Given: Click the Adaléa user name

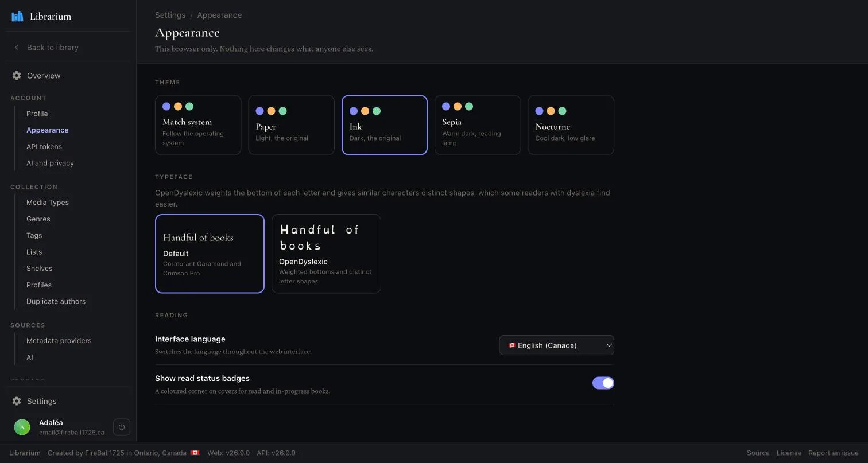Looking at the screenshot, I should click(x=51, y=423).
